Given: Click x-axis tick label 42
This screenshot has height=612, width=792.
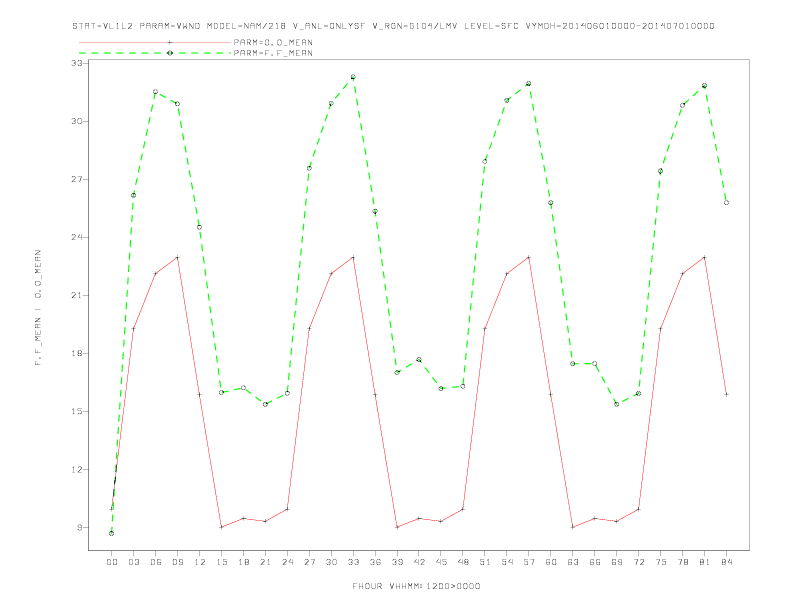Looking at the screenshot, I should pyautogui.click(x=419, y=562).
